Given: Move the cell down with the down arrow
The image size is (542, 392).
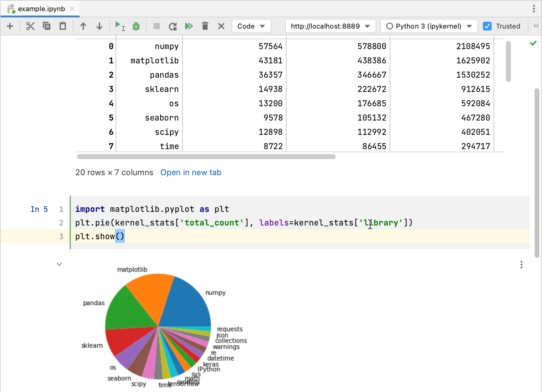Looking at the screenshot, I should [x=99, y=26].
